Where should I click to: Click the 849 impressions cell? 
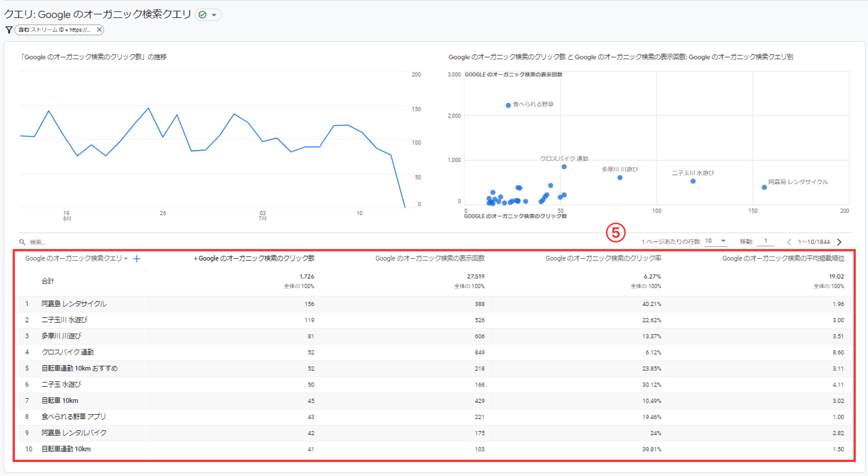[x=479, y=352]
